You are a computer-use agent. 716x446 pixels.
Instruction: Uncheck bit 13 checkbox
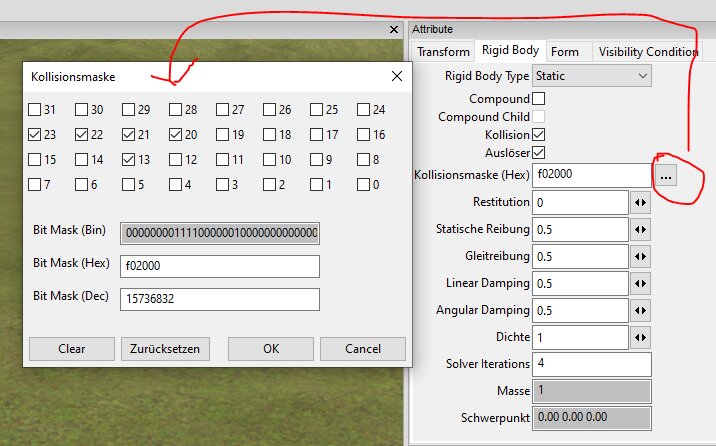pos(129,159)
